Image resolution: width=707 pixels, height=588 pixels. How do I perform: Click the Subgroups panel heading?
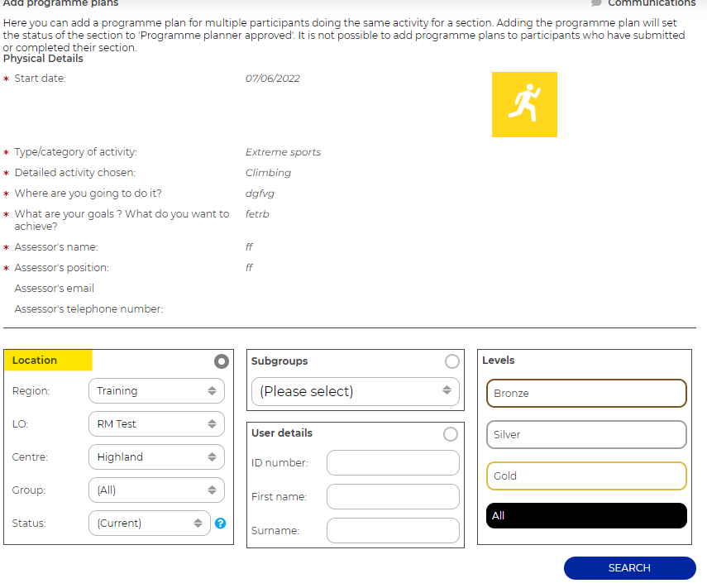279,361
